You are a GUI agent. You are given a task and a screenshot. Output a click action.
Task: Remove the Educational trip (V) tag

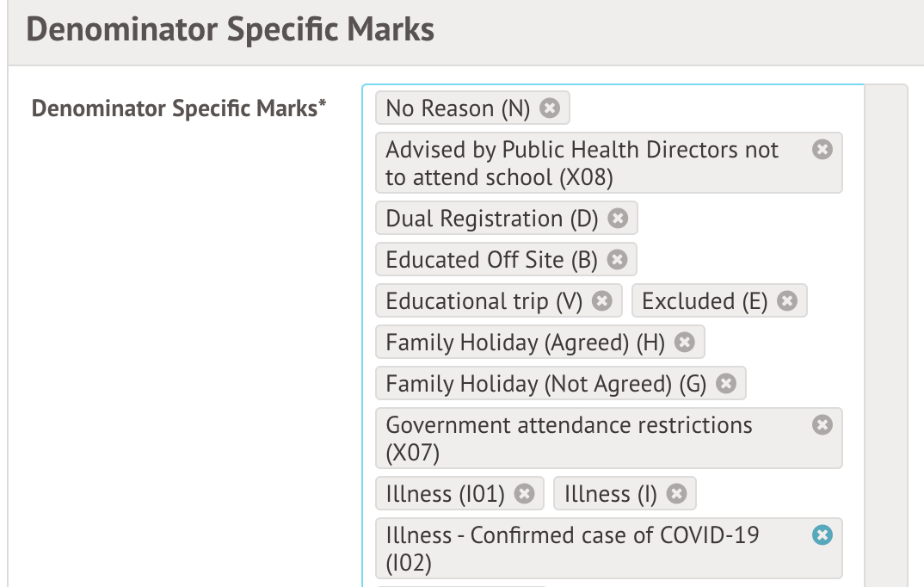(602, 301)
